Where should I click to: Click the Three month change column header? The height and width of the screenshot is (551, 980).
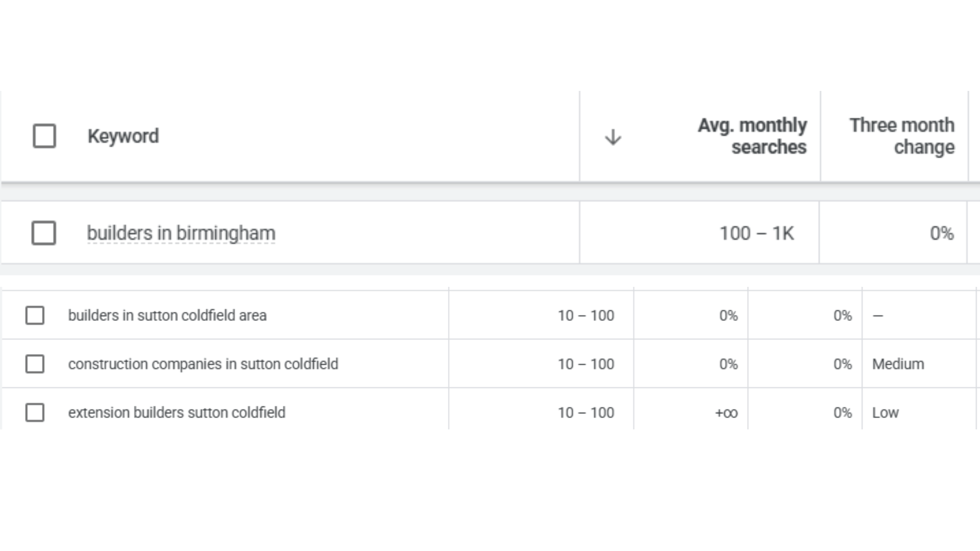[x=902, y=136]
